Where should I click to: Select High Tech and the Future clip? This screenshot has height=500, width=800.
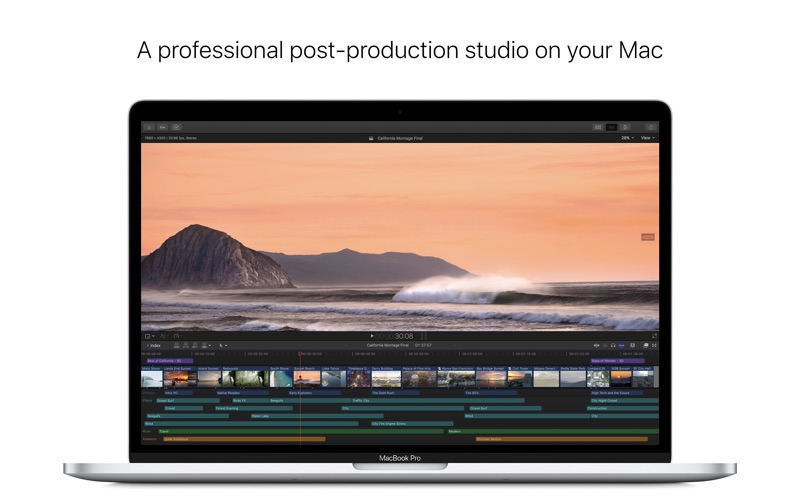(617, 393)
